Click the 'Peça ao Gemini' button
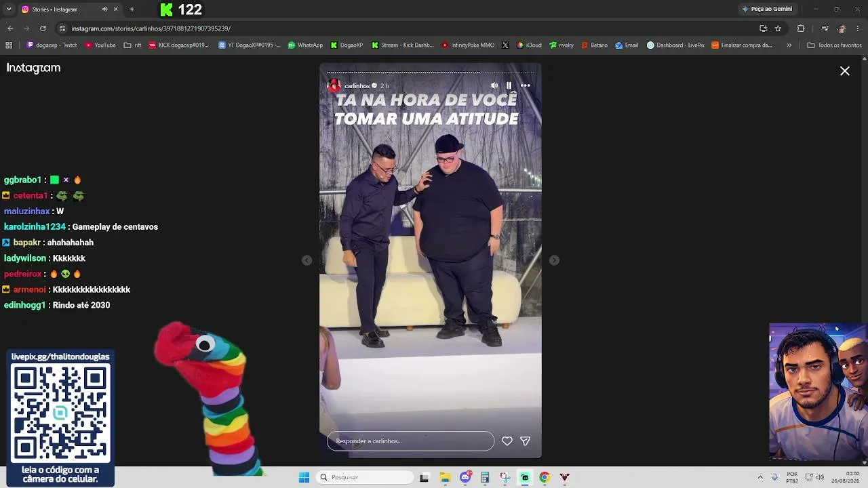The height and width of the screenshot is (488, 868). [767, 9]
